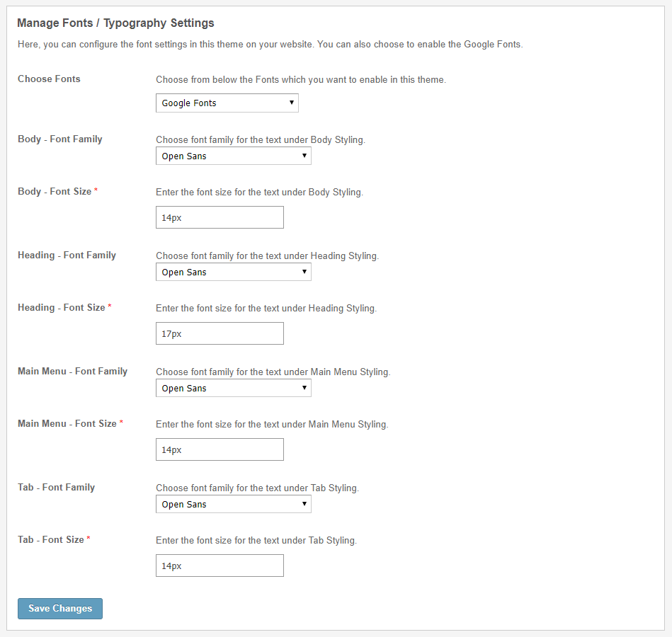The width and height of the screenshot is (672, 637).
Task: Click the Main Menu Font Size input
Action: [220, 450]
